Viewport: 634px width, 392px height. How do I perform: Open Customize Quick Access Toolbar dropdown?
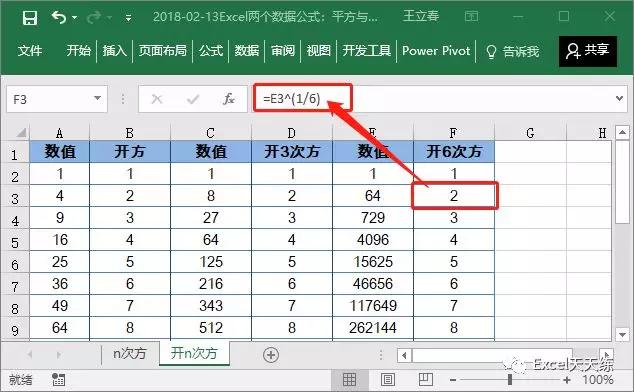(x=128, y=18)
